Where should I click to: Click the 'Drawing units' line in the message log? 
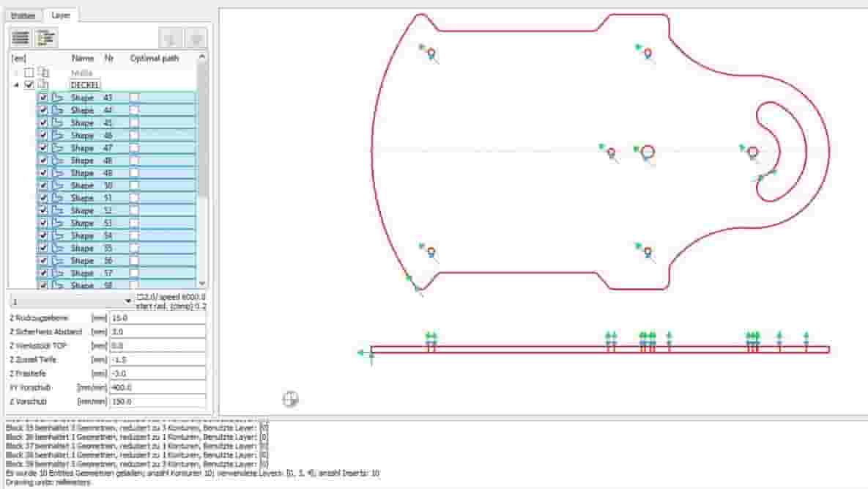click(48, 482)
